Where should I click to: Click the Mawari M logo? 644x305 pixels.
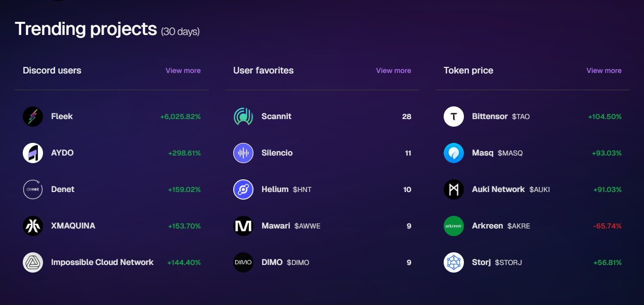click(x=243, y=226)
